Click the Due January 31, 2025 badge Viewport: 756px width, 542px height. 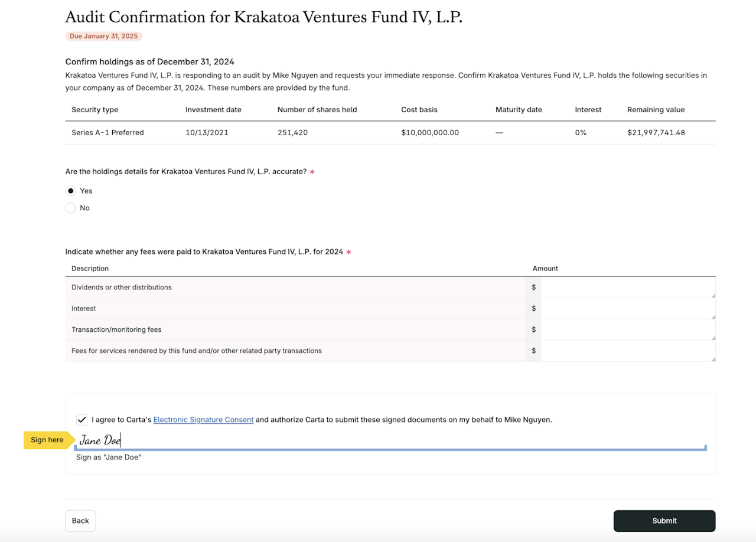coord(103,36)
